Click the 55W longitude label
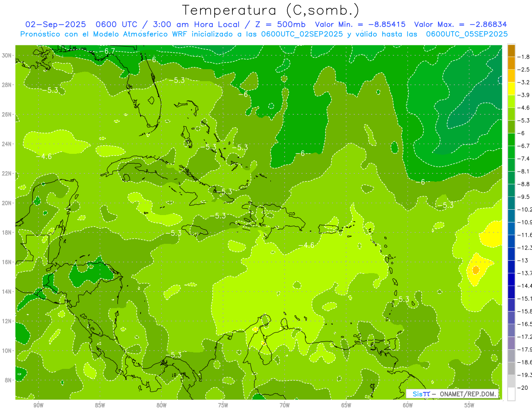532x411 pixels. [x=469, y=405]
